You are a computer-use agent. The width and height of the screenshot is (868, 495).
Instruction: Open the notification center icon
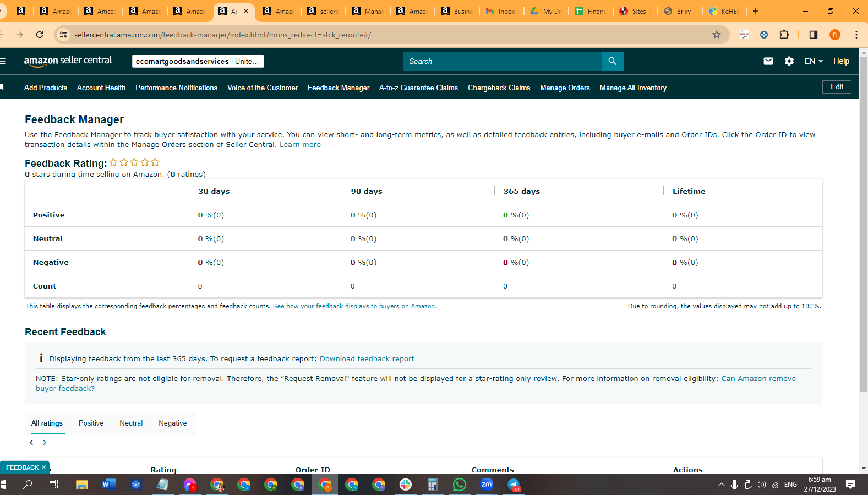(850, 485)
